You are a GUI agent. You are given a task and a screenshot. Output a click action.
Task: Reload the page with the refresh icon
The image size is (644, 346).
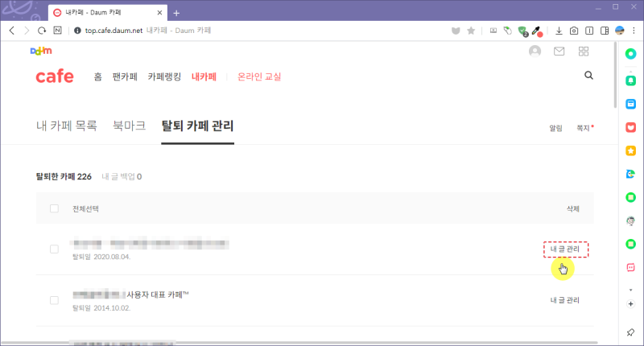(42, 31)
